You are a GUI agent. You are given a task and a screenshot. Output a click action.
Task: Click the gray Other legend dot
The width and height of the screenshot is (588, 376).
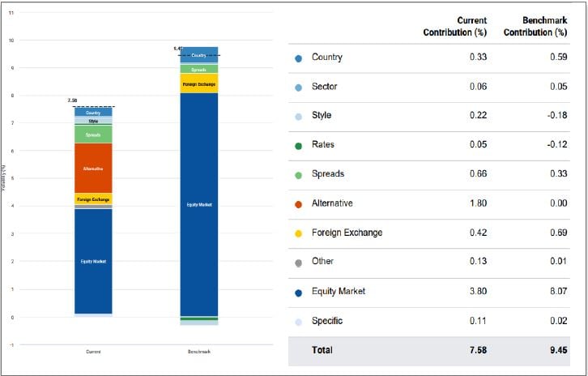pos(299,262)
